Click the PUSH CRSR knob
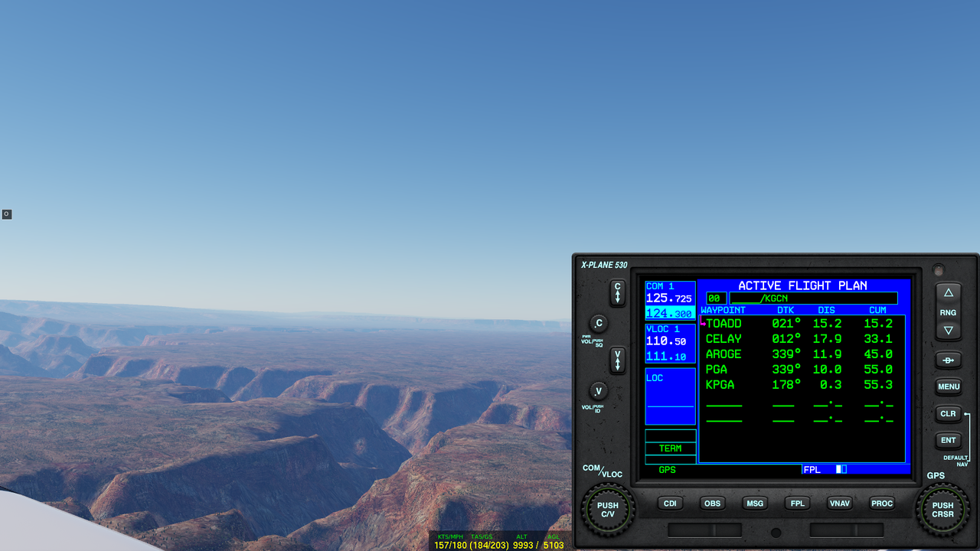 (x=942, y=510)
